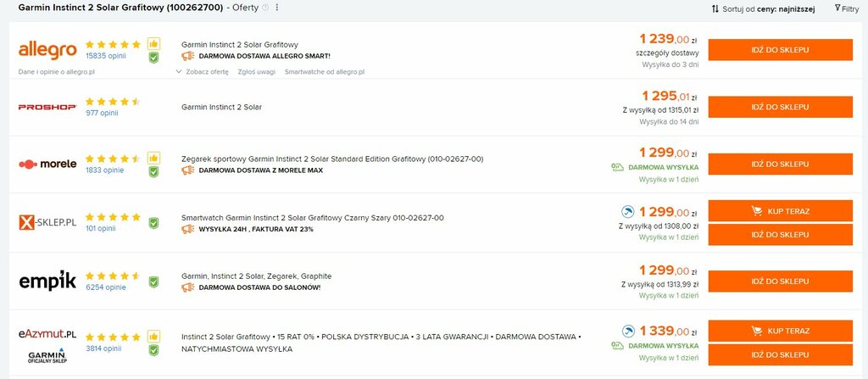Open sort by price dropdown
This screenshot has height=379, width=868.
[763, 8]
